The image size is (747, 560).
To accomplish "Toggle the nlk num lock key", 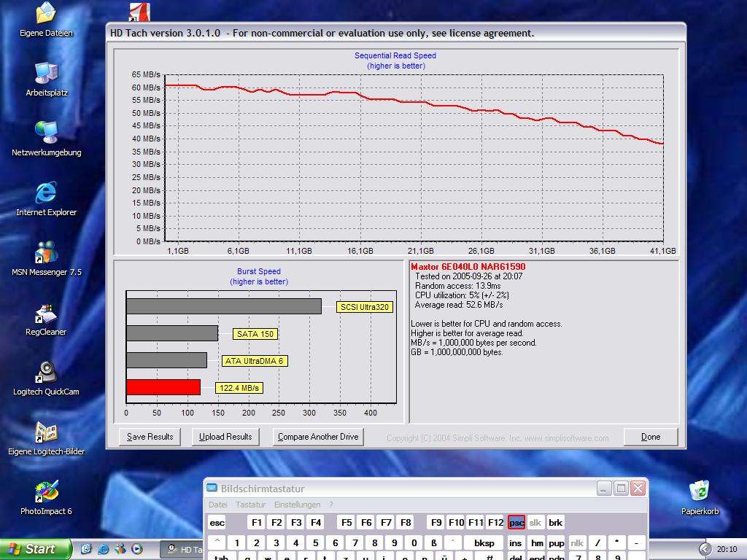I will [x=577, y=542].
